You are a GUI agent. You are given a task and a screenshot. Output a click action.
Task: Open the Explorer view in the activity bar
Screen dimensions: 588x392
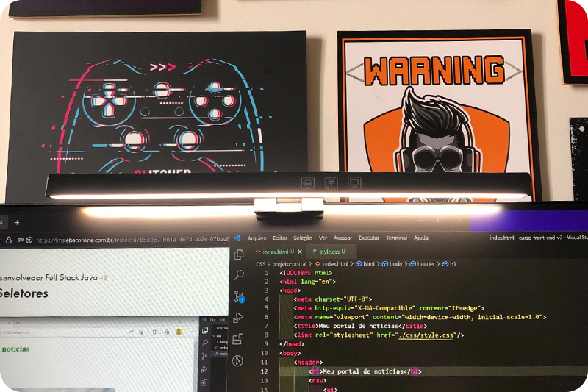click(238, 254)
